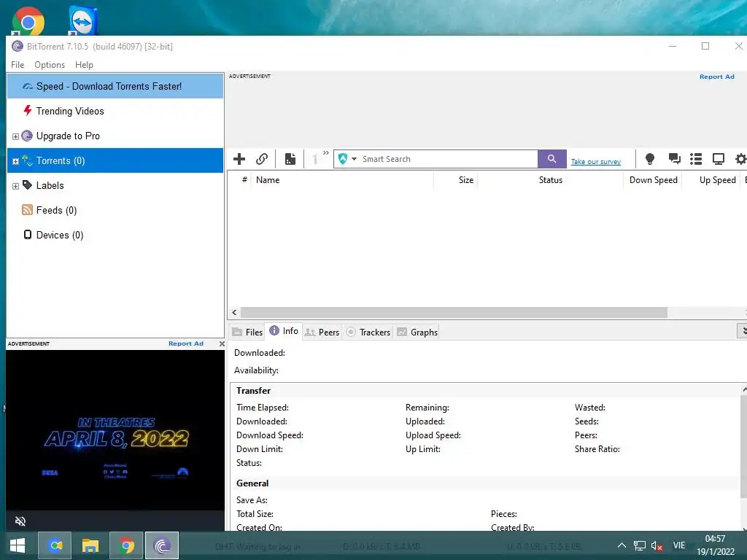Sort by the Status column header
Viewport: 747px width, 560px height.
coord(550,180)
